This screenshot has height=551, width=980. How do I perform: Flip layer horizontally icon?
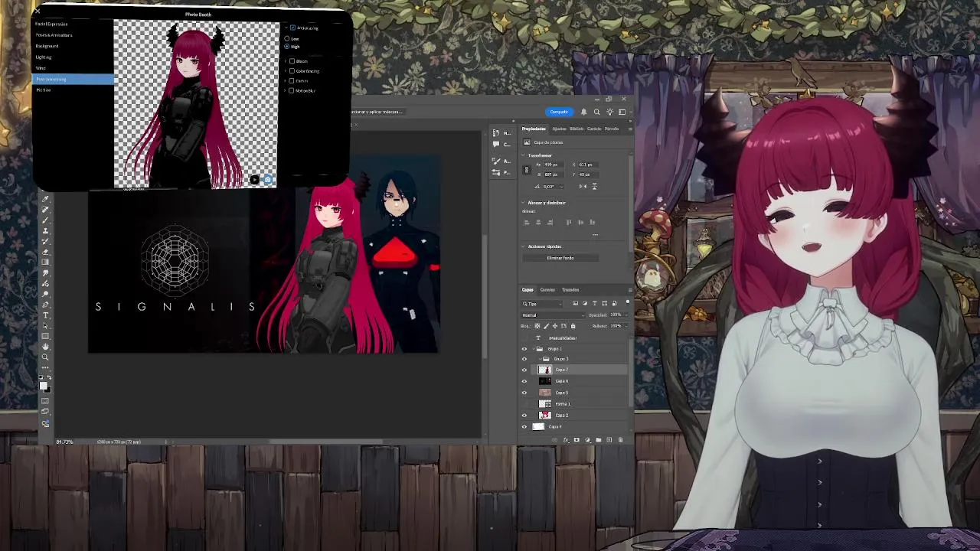(583, 186)
